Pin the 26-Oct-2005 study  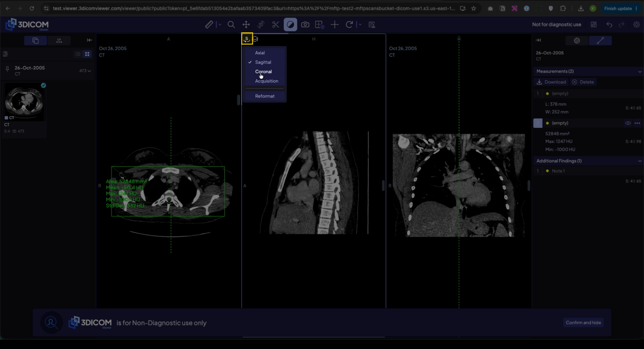tap(7, 69)
